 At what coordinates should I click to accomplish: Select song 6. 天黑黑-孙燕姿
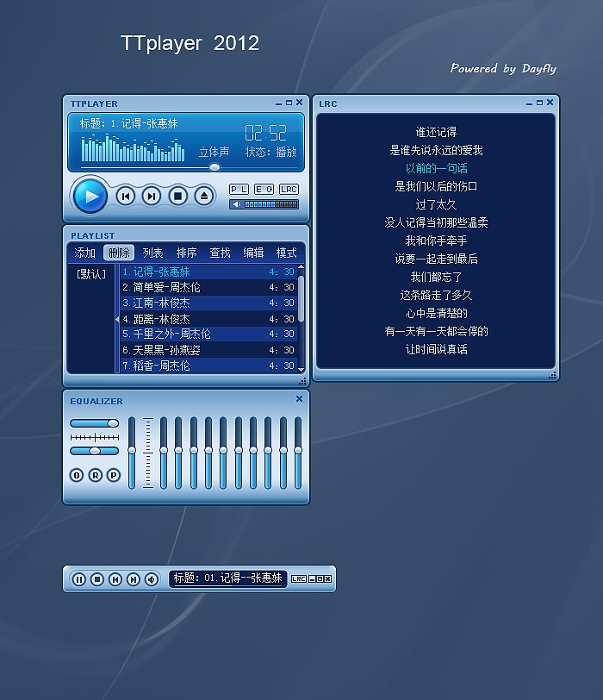click(208, 350)
